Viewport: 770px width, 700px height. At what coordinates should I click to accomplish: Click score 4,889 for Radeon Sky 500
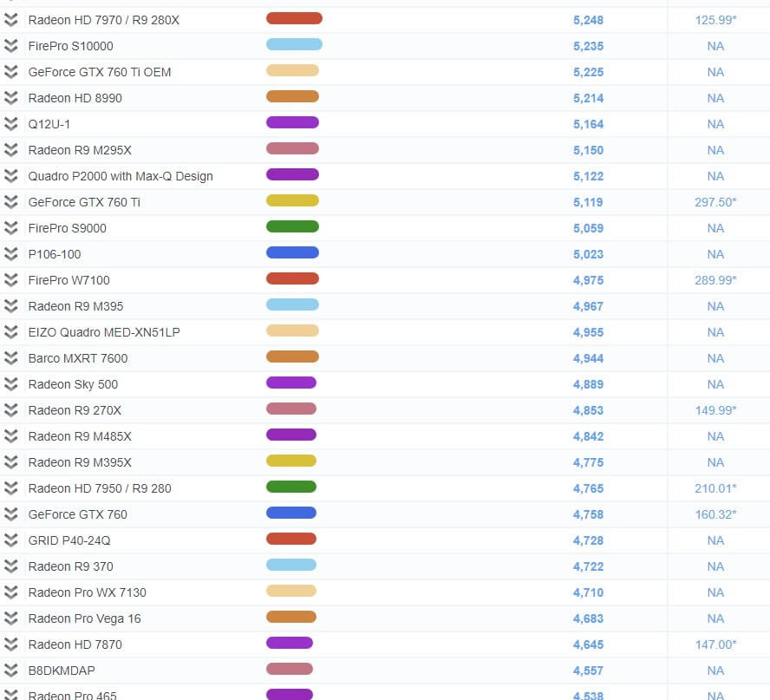coord(588,384)
